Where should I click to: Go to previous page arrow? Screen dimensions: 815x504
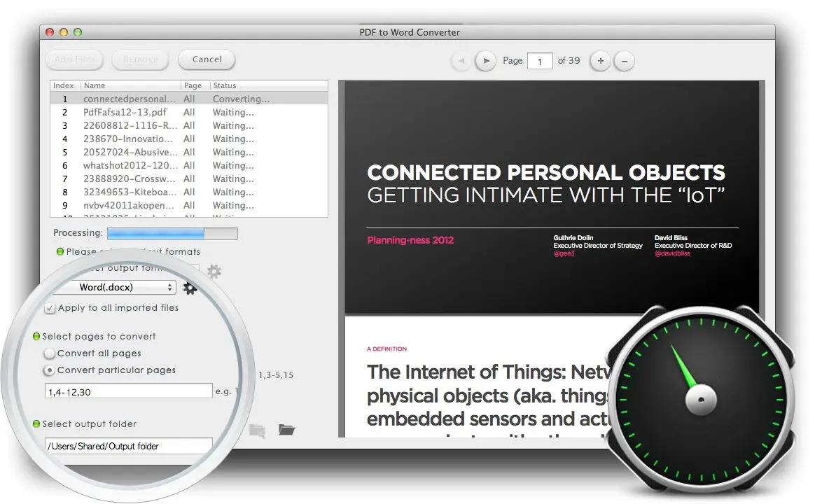[x=461, y=61]
